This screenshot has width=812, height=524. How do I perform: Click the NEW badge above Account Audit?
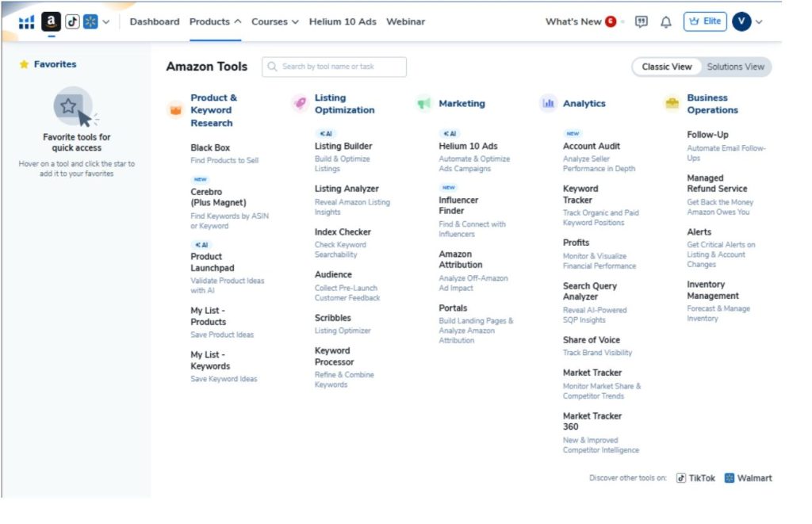tap(573, 134)
